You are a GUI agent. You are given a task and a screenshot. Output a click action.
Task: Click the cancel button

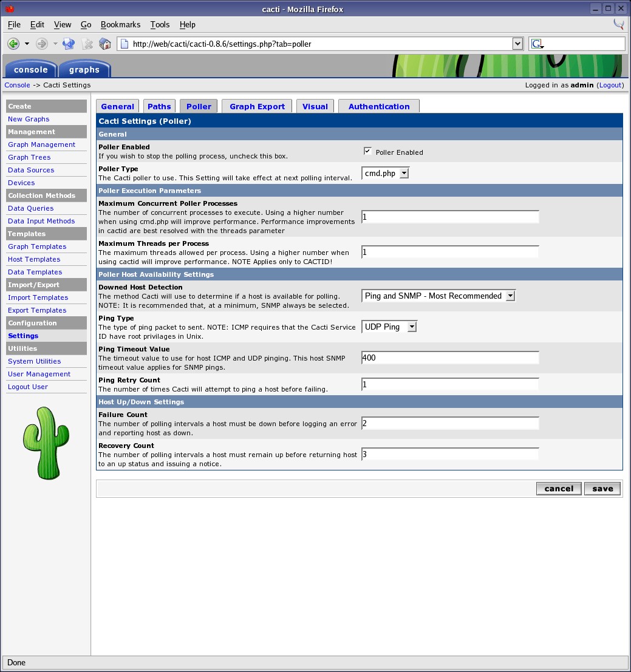(559, 489)
